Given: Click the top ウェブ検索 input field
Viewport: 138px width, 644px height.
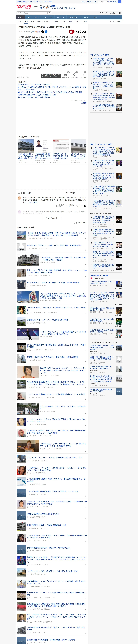Looking at the screenshot, I should pos(102,2).
